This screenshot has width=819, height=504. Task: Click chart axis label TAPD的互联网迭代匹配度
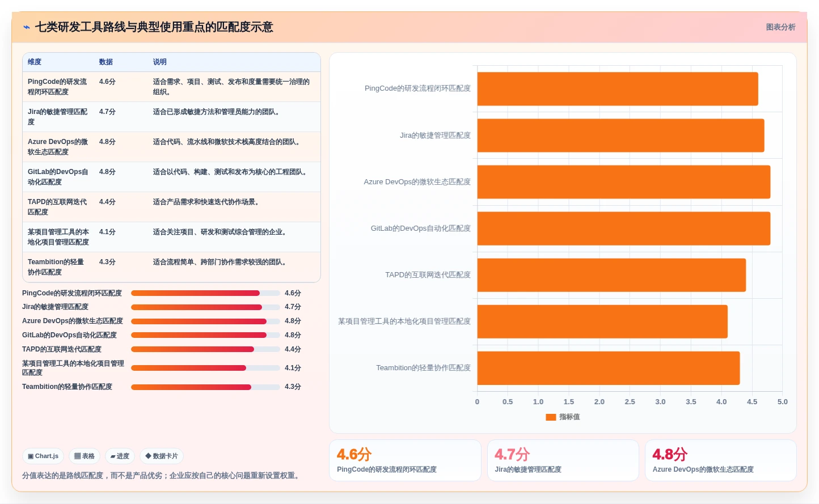(428, 275)
